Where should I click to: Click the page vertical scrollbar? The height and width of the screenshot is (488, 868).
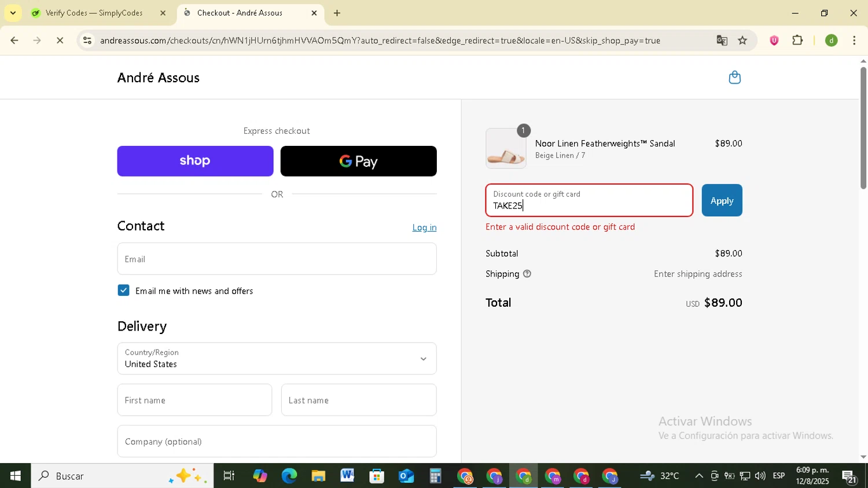pos(863,128)
